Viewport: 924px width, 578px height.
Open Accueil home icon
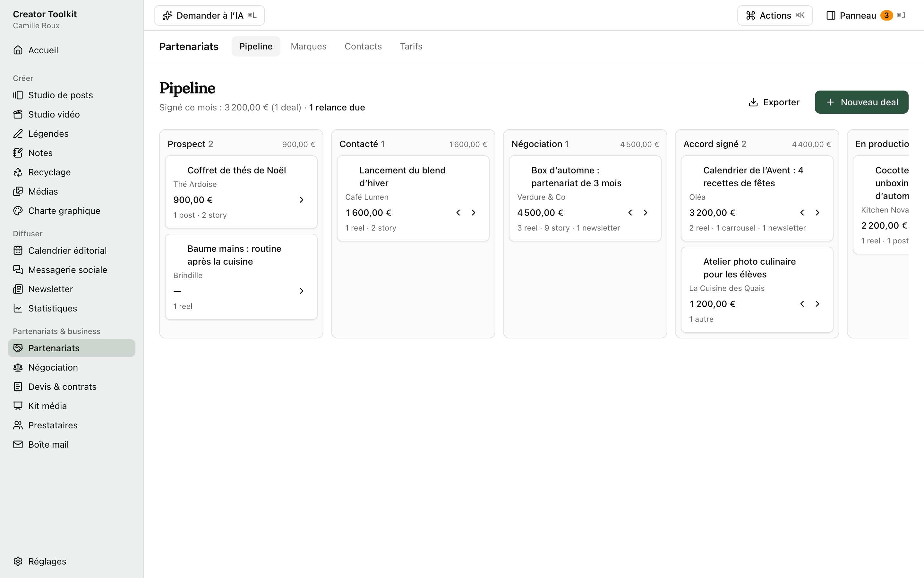[x=18, y=50]
